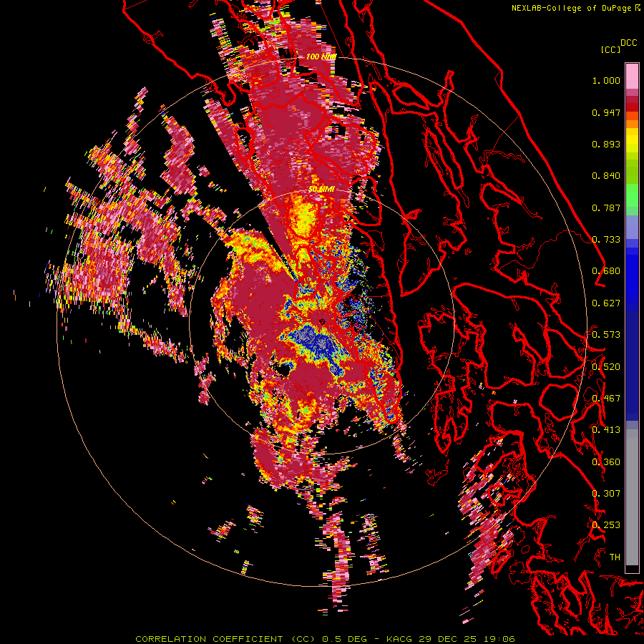Screen dimensions: 644x644
Task: Click the 100 NMI range ring label
Action: [x=321, y=57]
